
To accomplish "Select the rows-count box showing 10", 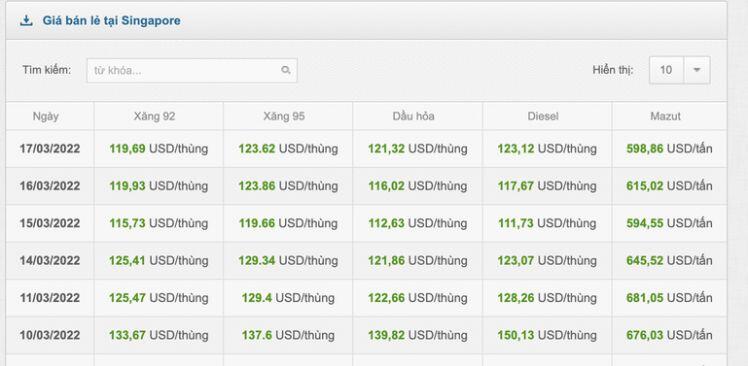I will point(666,70).
